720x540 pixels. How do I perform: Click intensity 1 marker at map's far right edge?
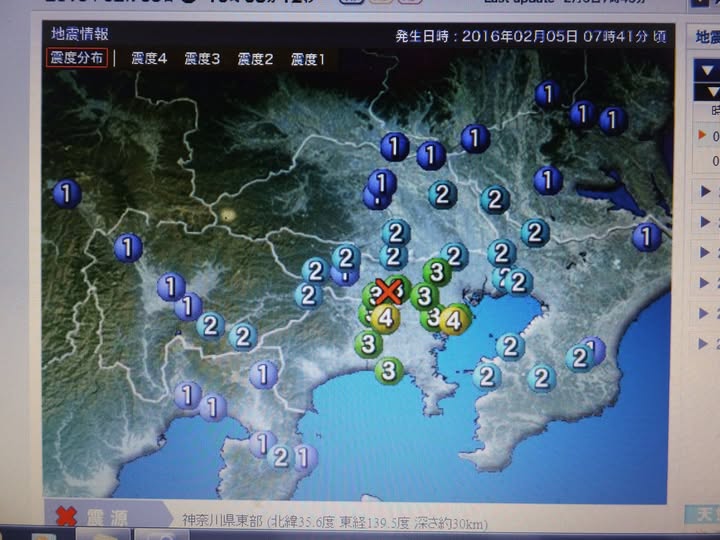coord(647,237)
